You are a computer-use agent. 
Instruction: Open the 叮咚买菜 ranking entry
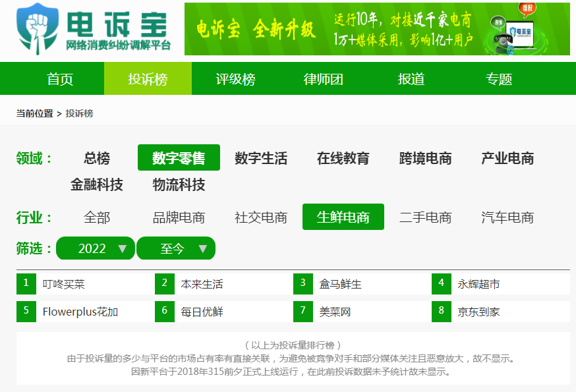click(63, 284)
